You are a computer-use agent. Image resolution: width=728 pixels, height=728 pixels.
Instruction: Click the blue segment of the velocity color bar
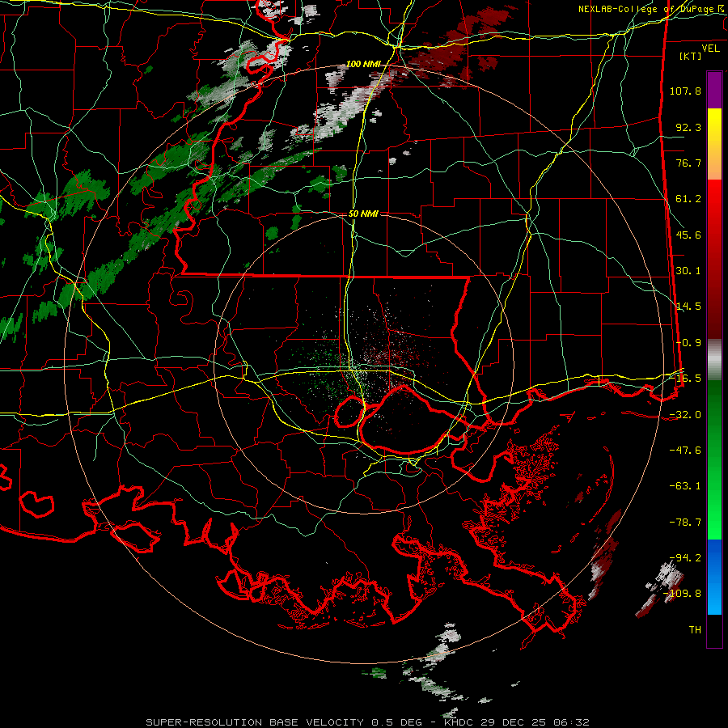click(714, 577)
